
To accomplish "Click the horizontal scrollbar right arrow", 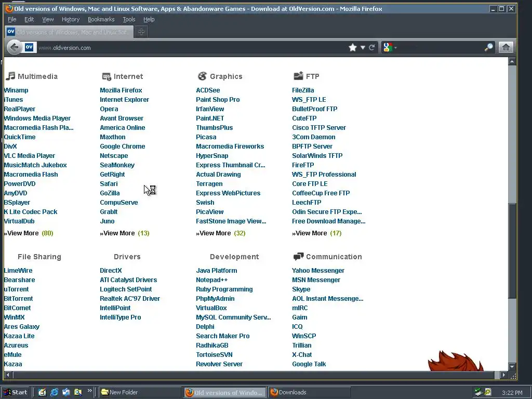I will click(x=504, y=375).
